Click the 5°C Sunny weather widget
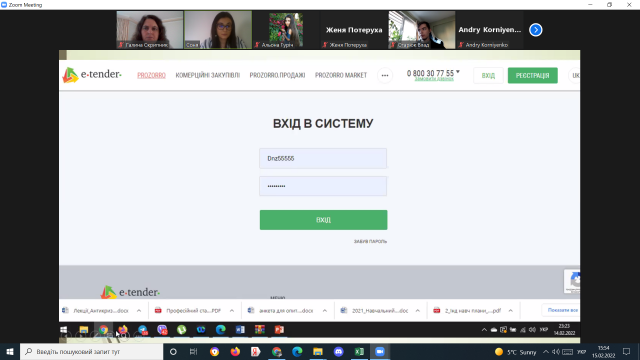 point(516,352)
